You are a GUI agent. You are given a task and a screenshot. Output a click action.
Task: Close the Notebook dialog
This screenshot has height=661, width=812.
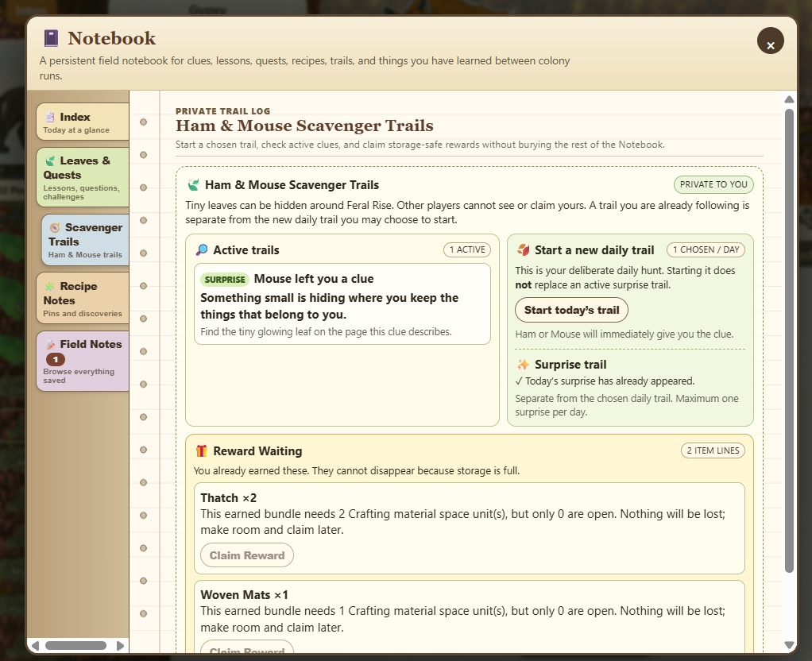pyautogui.click(x=770, y=41)
